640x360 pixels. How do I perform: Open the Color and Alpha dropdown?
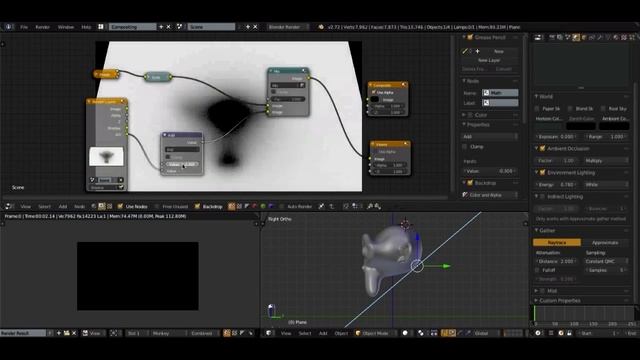pos(490,195)
